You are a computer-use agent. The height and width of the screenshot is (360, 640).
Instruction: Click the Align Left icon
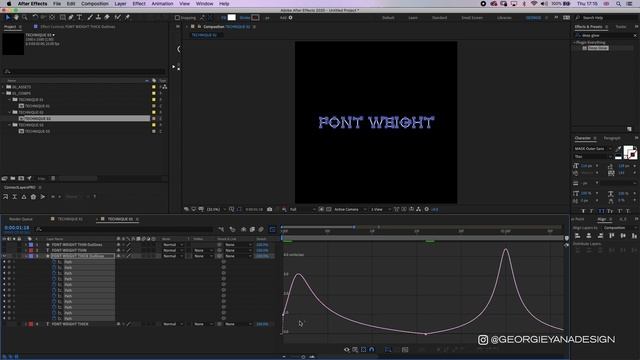point(577,236)
